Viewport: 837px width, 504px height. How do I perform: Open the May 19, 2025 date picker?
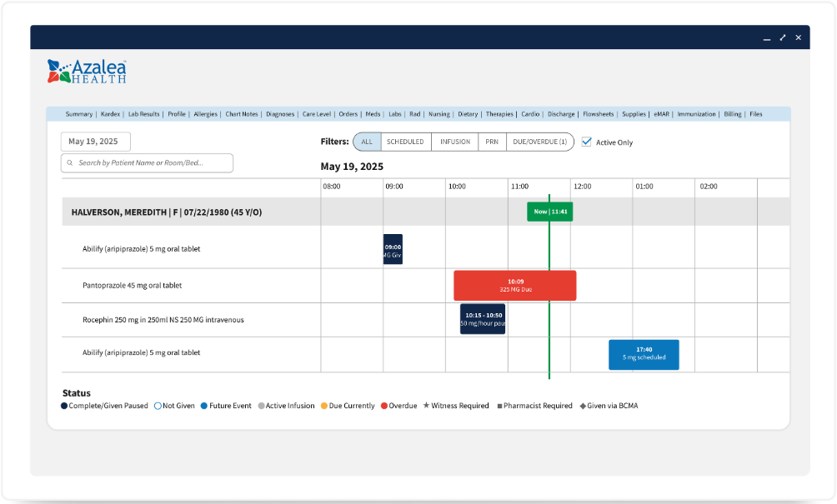[95, 142]
